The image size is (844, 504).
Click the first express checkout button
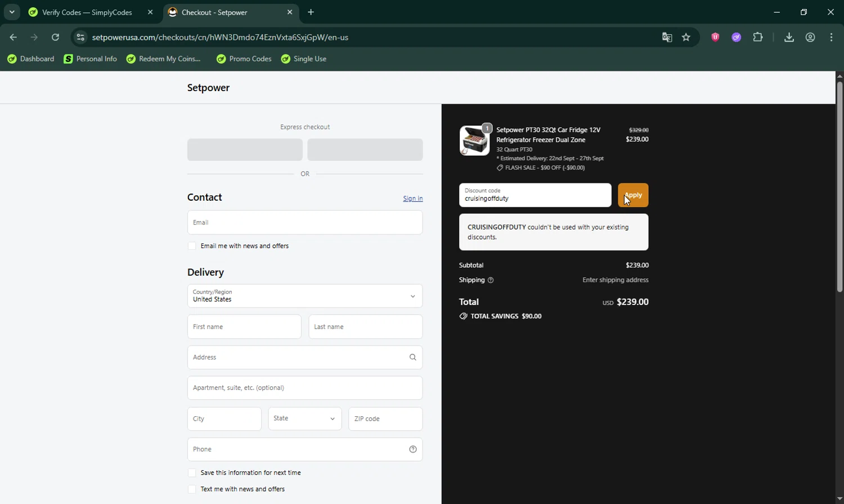pos(245,150)
